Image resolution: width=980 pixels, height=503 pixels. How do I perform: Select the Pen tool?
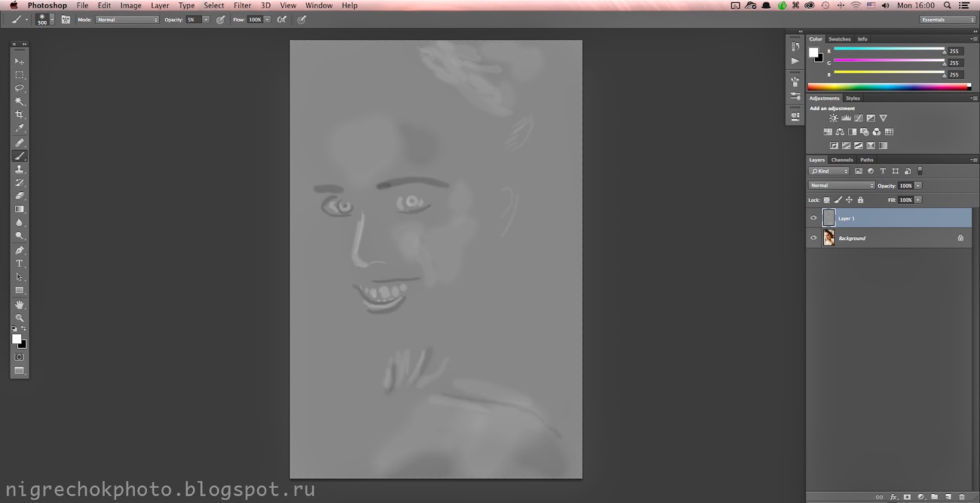tap(20, 250)
